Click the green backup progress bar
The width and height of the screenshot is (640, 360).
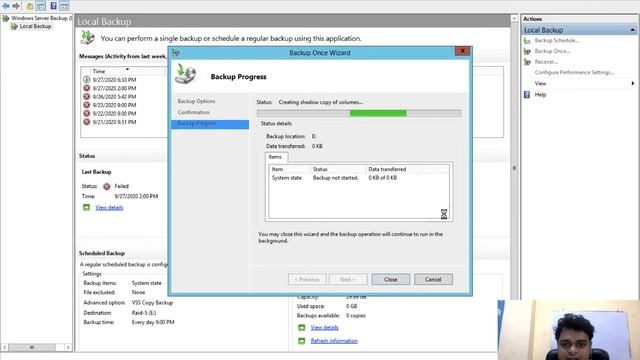pos(378,113)
